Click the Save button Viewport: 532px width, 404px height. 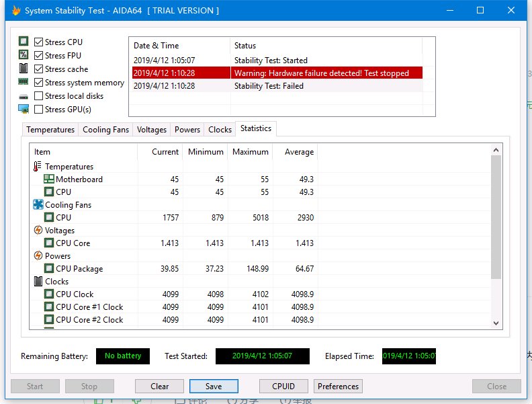214,387
